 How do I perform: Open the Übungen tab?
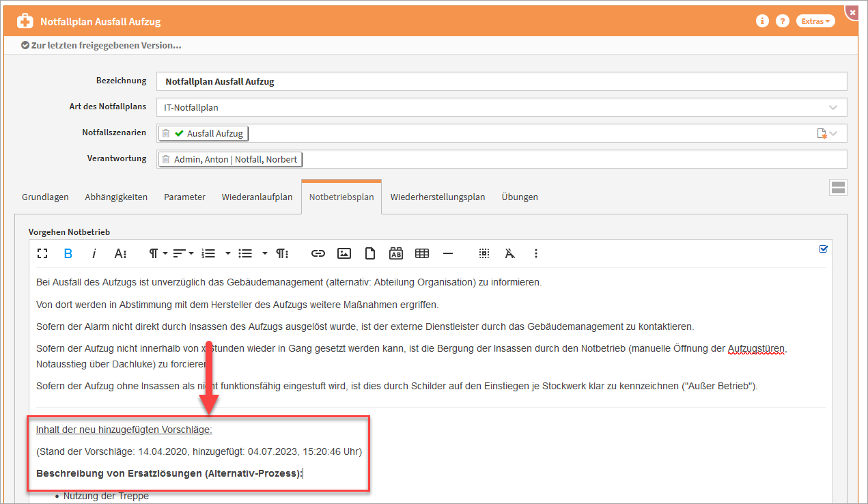click(520, 197)
